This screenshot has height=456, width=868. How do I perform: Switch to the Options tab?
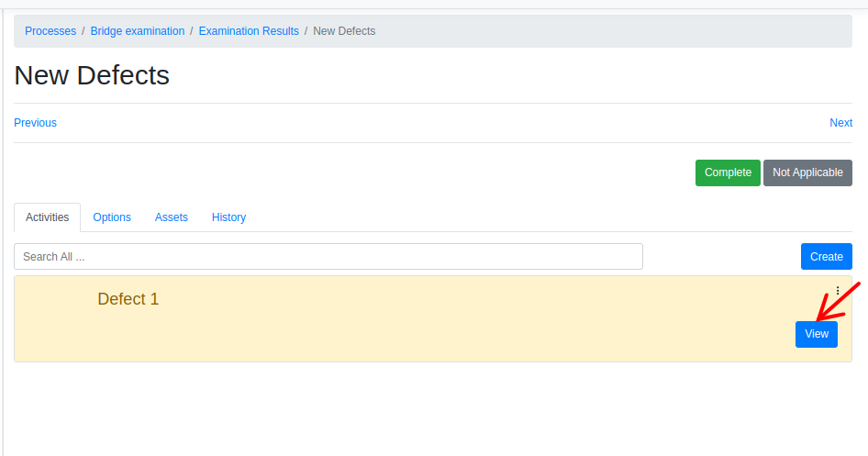tap(112, 217)
